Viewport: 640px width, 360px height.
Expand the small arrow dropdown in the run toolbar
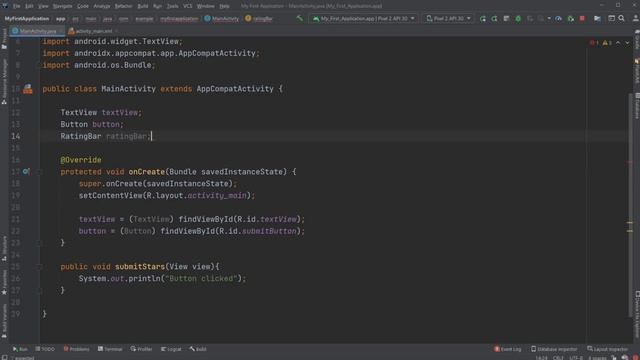549,18
